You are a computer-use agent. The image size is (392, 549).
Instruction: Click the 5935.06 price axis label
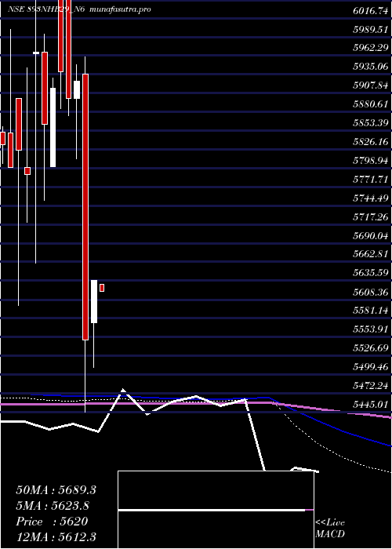click(371, 67)
